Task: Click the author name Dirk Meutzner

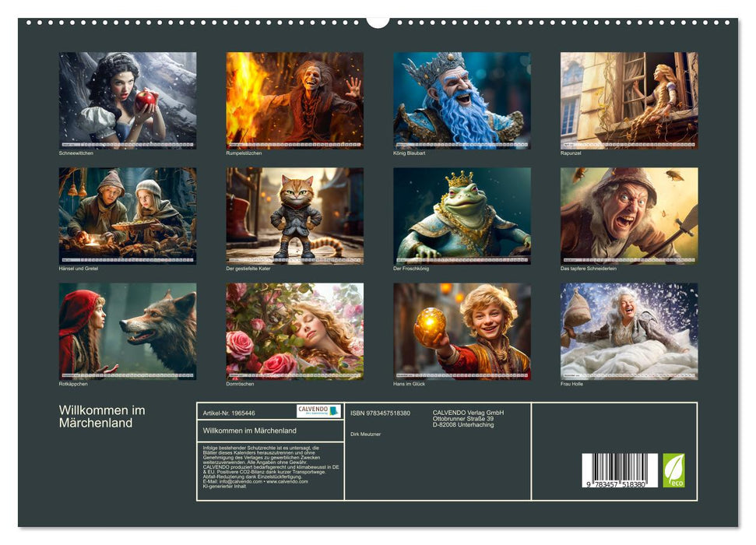Action: click(x=366, y=434)
